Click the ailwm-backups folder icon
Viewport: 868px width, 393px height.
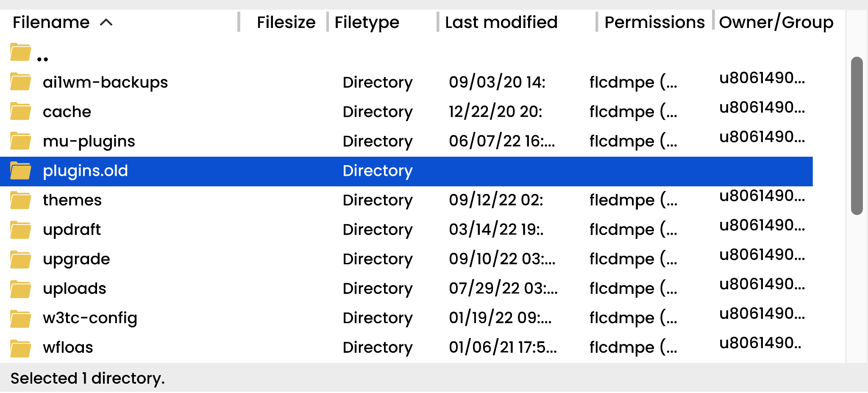20,82
